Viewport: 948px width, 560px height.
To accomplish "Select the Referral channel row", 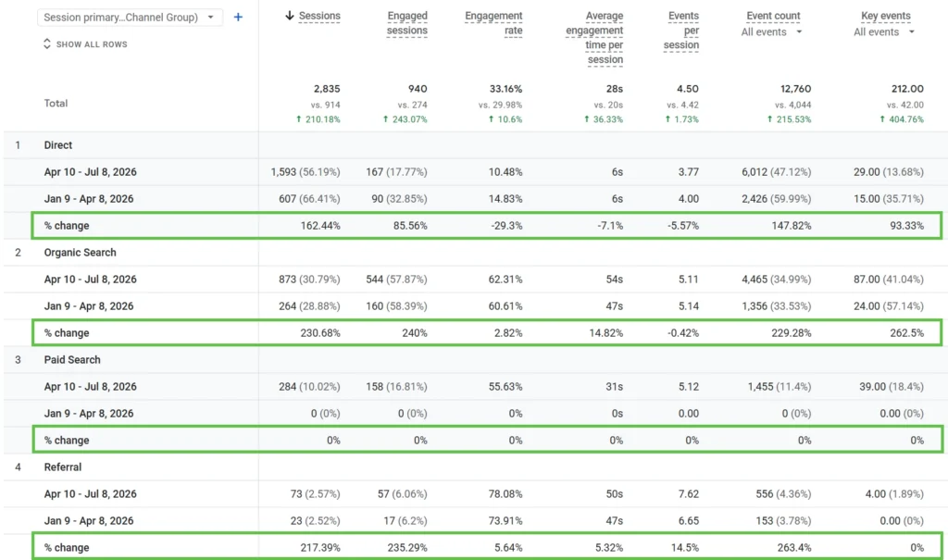I will [x=476, y=467].
